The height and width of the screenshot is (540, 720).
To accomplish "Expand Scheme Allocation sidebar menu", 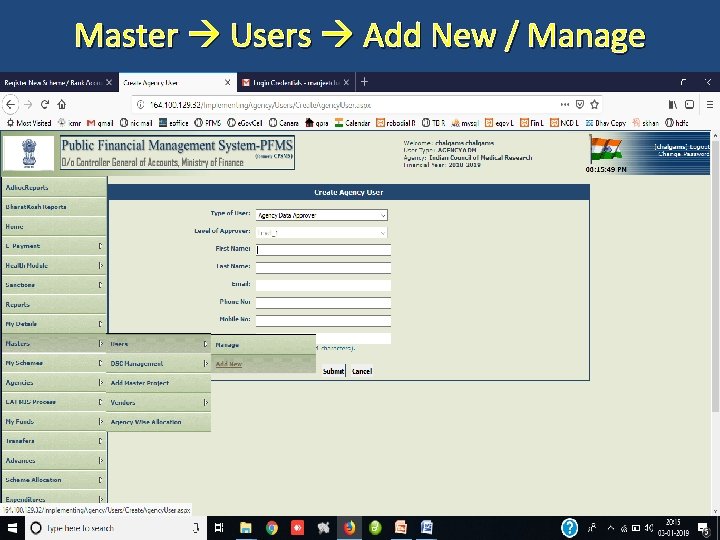I will click(x=54, y=480).
